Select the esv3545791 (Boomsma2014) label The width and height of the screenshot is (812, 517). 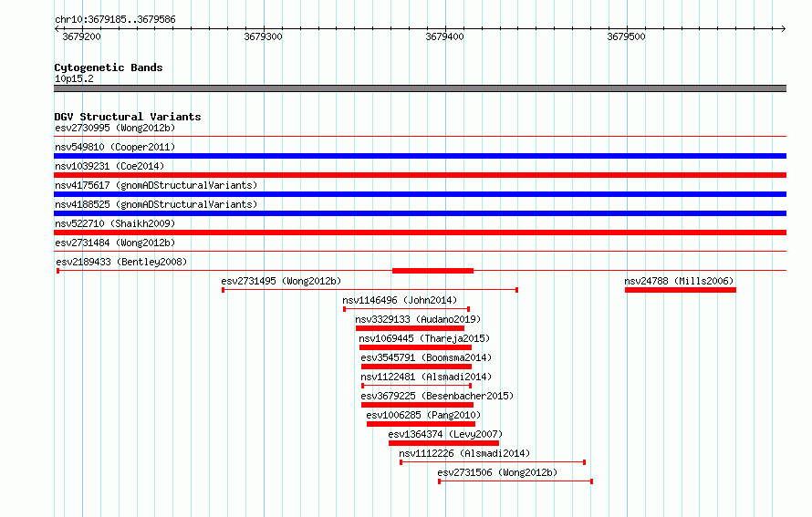click(426, 357)
